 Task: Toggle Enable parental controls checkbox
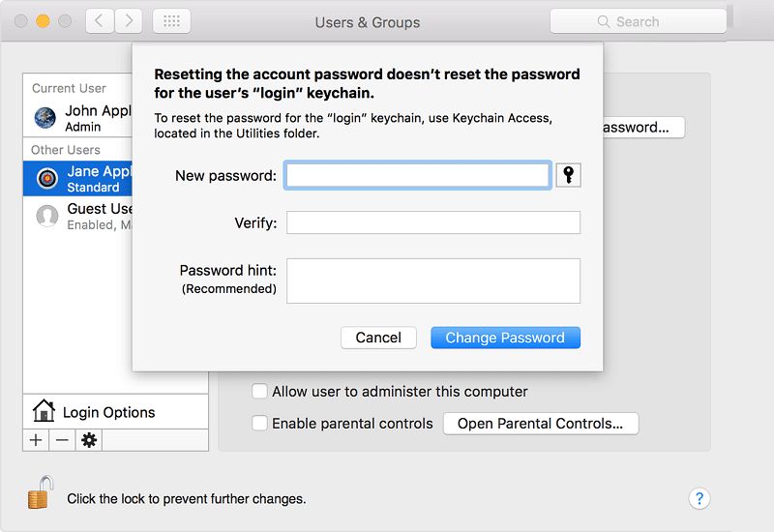[x=259, y=424]
